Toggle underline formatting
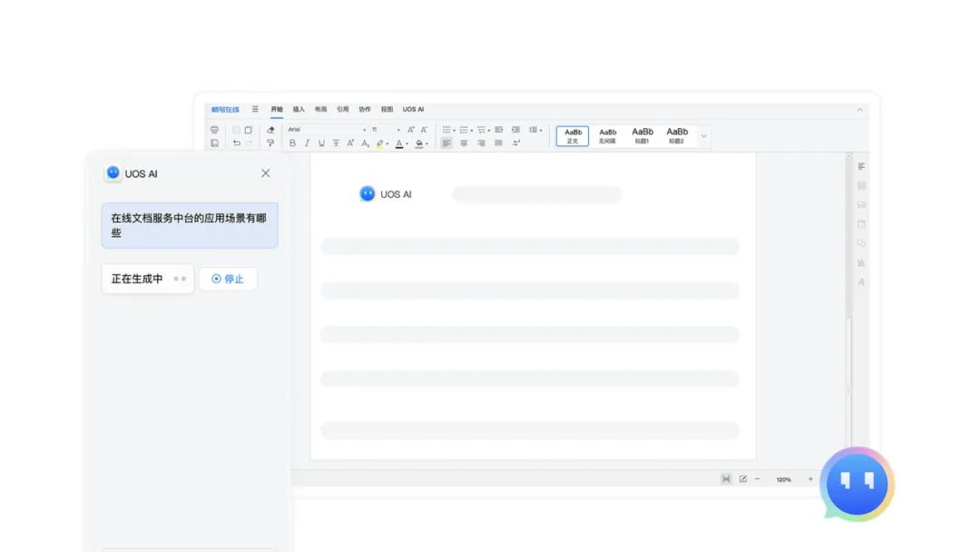Image resolution: width=980 pixels, height=552 pixels. pyautogui.click(x=321, y=143)
